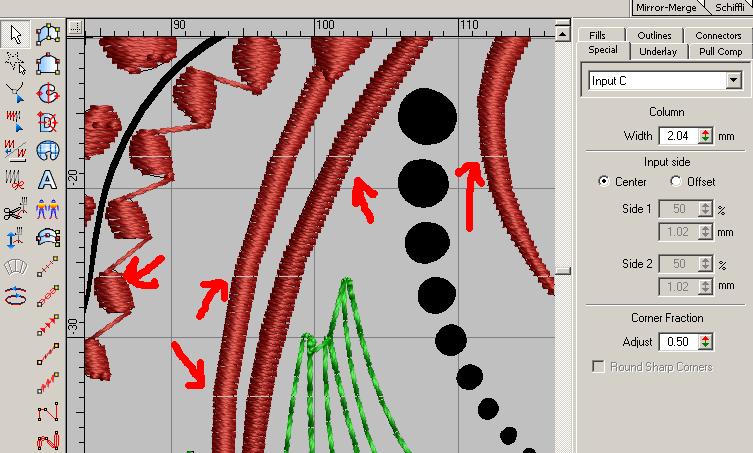
Task: Pick the run stitch line tool with tick marks
Action: click(48, 267)
